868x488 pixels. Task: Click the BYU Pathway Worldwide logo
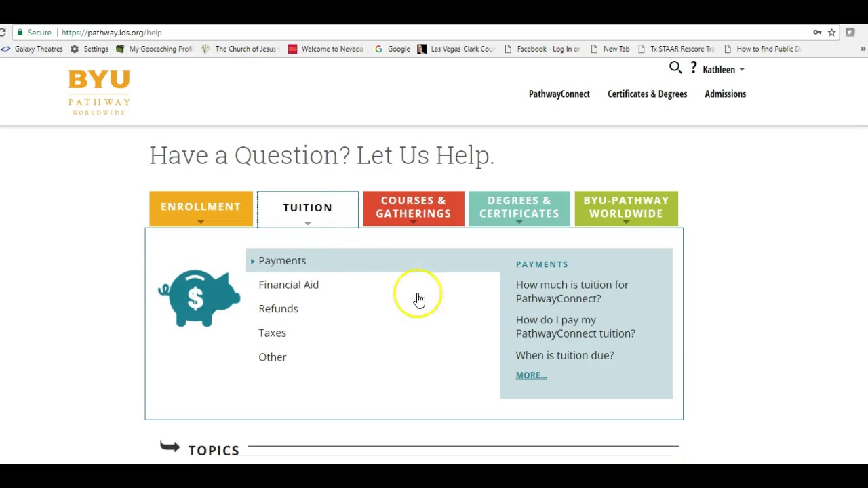tap(99, 92)
